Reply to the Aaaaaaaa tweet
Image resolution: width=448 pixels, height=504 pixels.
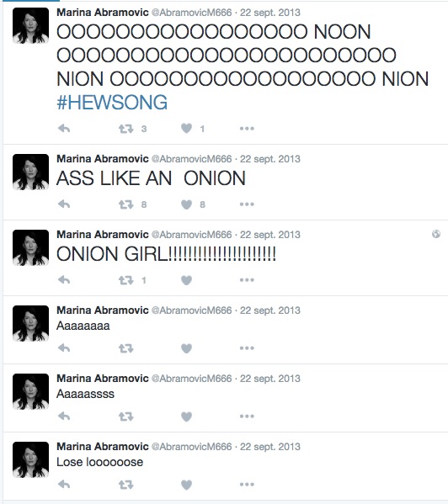pos(64,348)
